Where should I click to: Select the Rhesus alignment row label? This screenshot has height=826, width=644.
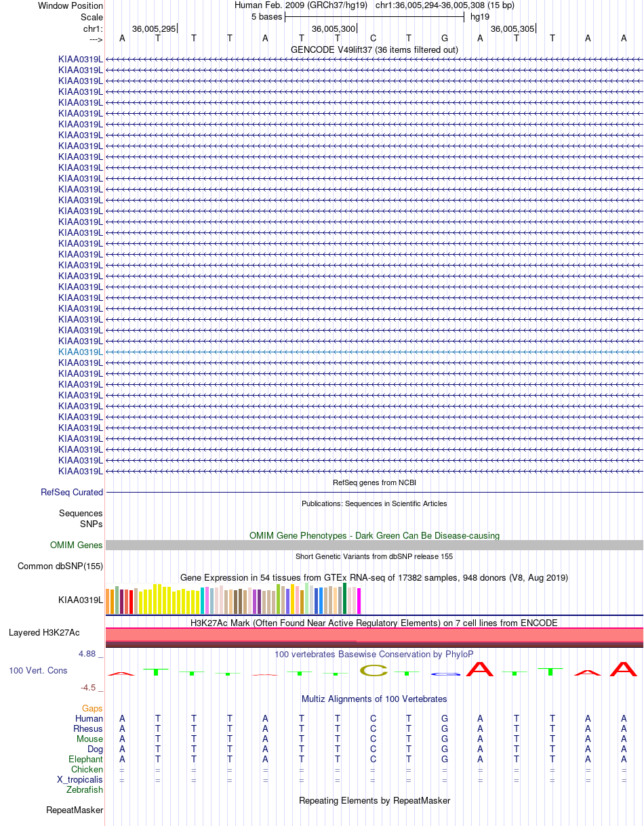click(x=88, y=728)
